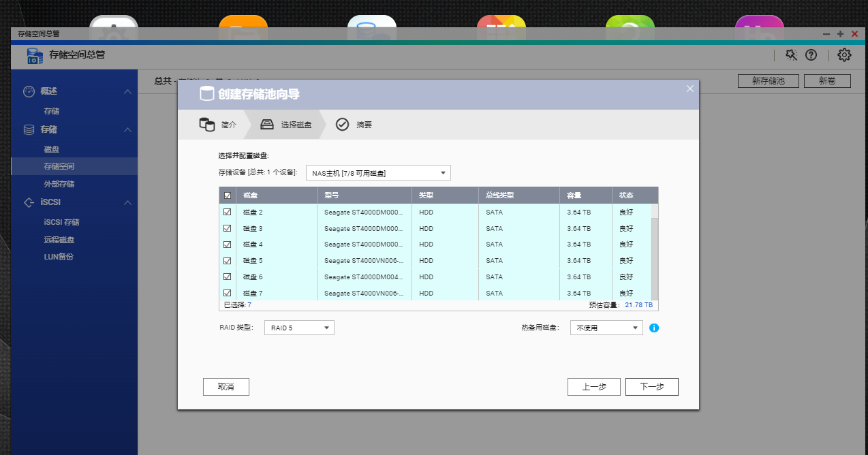Click the Help question mark icon
Screen dimensions: 868x455
tap(811, 55)
